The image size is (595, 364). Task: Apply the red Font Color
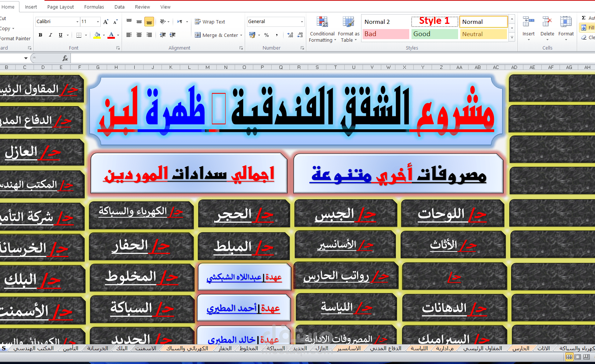111,35
